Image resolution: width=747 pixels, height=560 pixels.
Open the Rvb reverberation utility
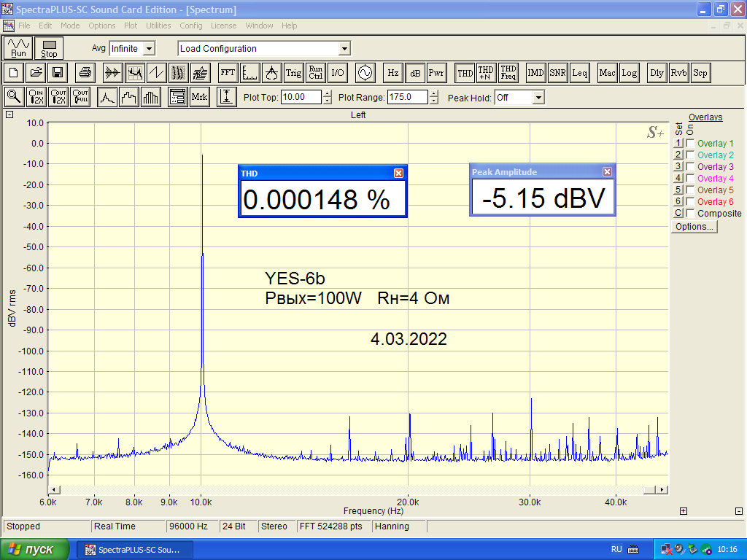pyautogui.click(x=679, y=73)
